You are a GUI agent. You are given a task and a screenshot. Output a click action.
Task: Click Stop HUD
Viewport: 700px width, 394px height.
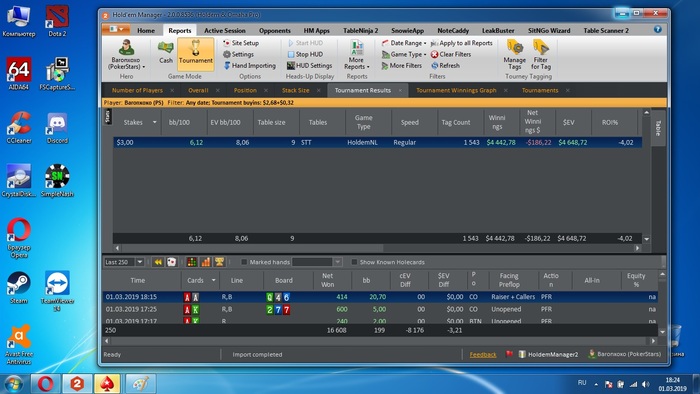[305, 54]
